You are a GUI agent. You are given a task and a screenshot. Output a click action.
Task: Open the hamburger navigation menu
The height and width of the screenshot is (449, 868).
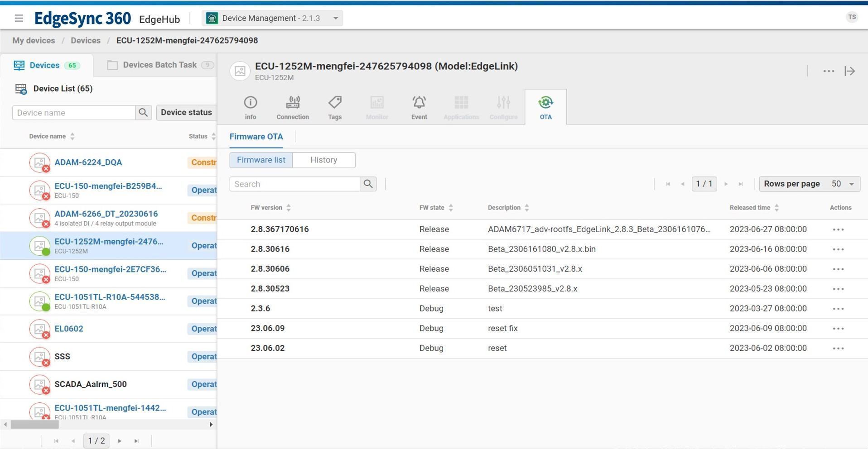click(19, 18)
